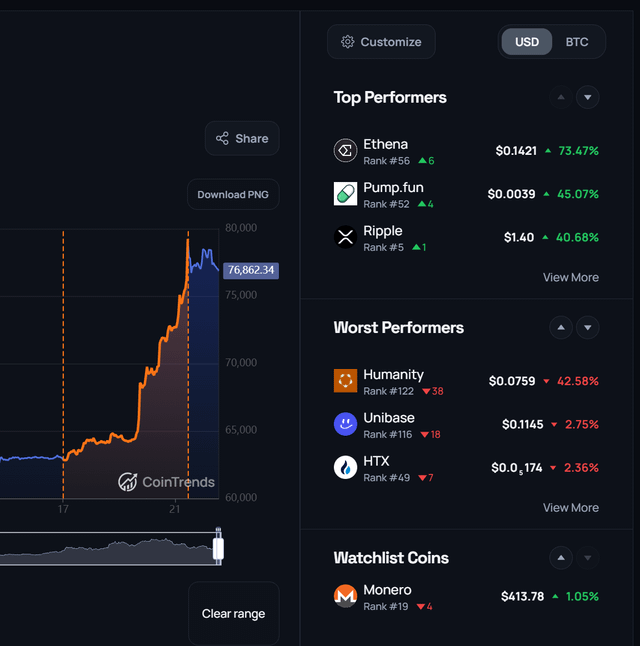The height and width of the screenshot is (646, 640).
Task: Click the Worst Performers heading
Action: pyautogui.click(x=399, y=328)
